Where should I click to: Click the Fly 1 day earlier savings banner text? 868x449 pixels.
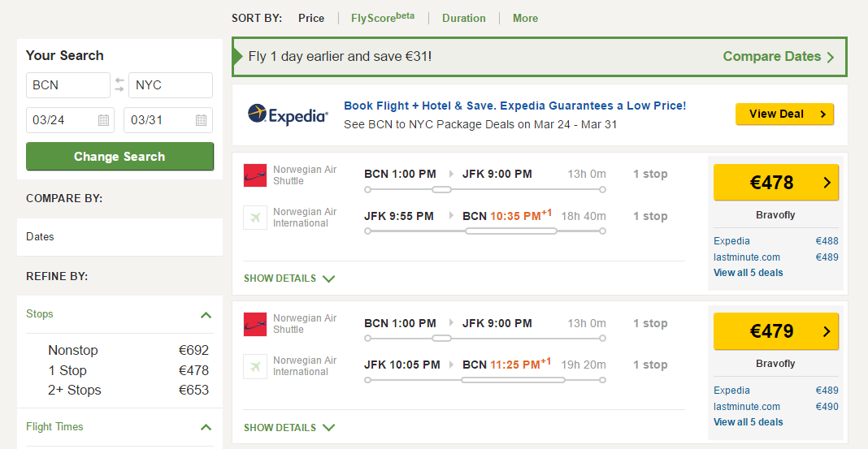340,56
